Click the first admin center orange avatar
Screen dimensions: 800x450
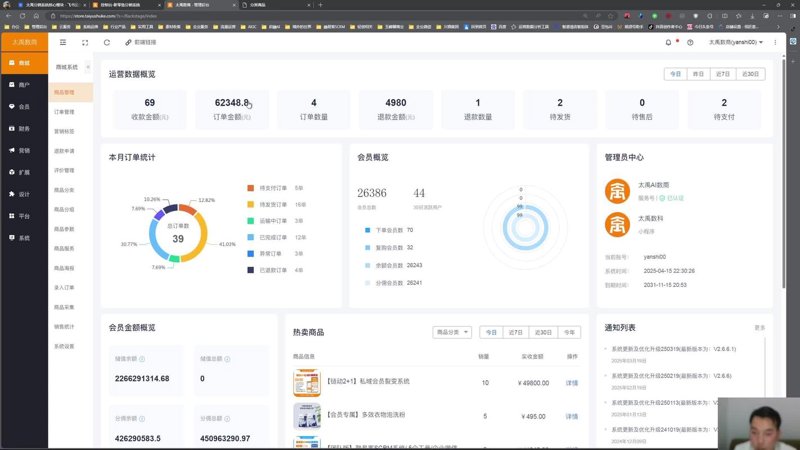617,191
